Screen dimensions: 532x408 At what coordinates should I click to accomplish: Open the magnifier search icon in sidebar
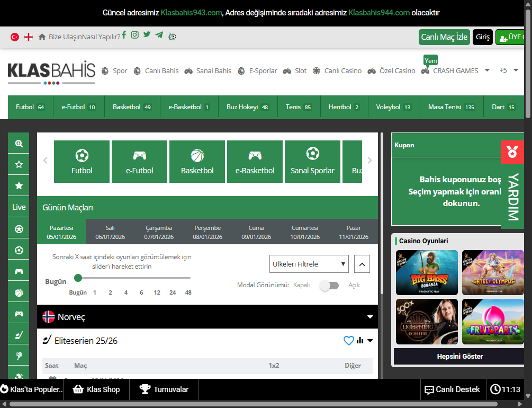click(19, 144)
